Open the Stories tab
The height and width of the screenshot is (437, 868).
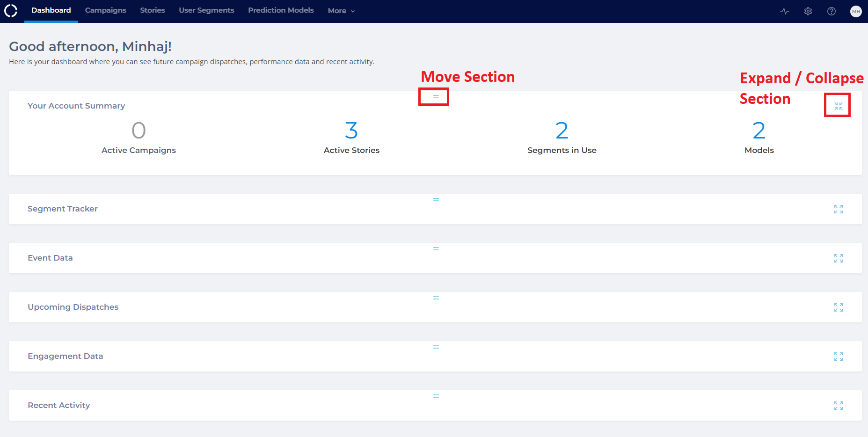click(153, 10)
